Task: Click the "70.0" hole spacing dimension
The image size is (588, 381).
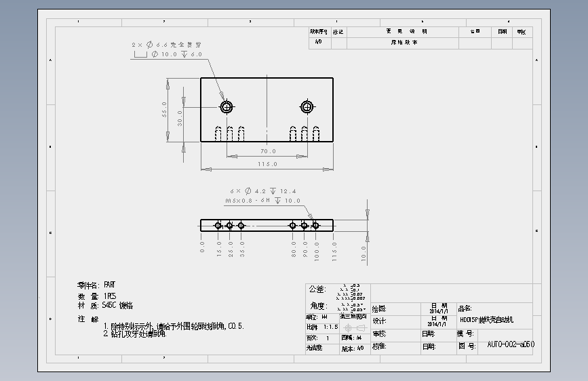Action: (x=268, y=151)
